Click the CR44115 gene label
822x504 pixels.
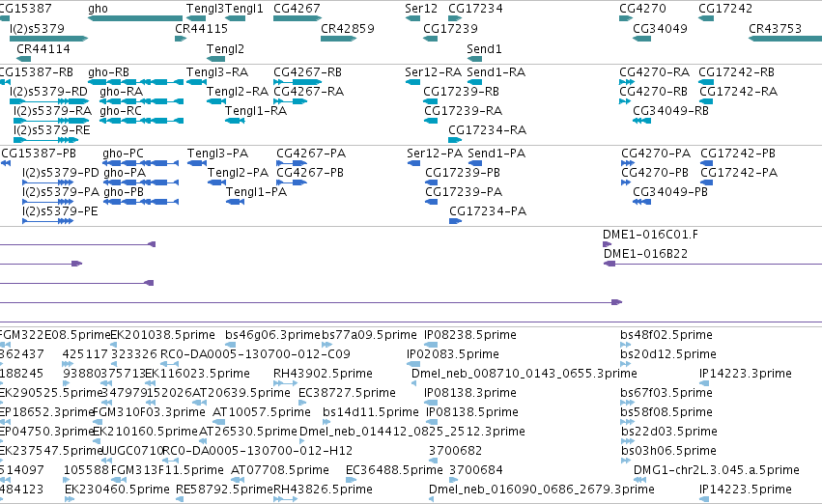(201, 28)
